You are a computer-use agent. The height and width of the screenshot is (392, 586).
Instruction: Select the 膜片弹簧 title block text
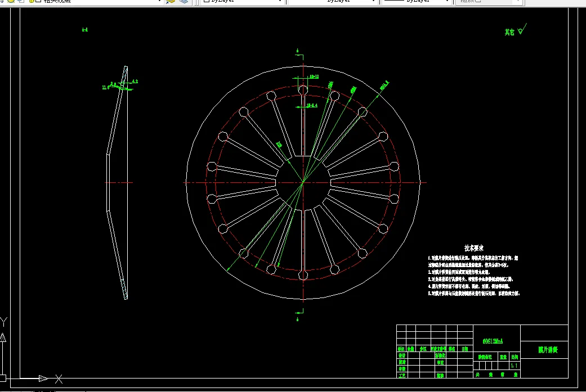click(548, 350)
